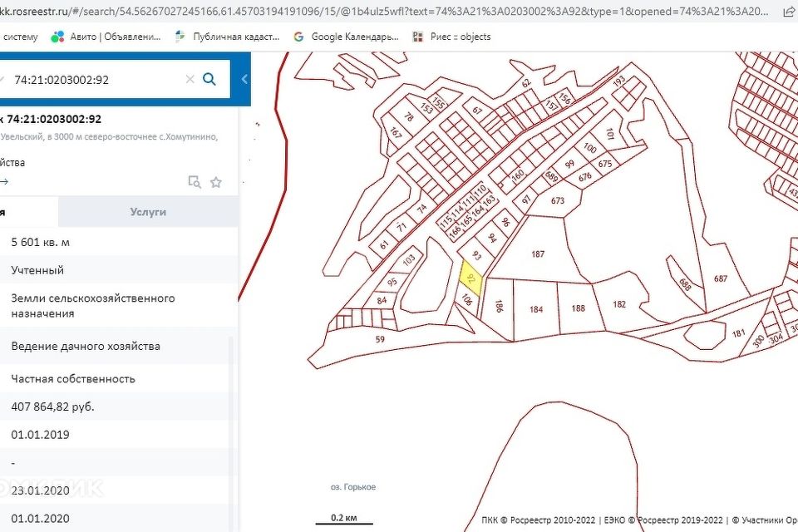
Task: Select parcel 187 on the map
Action: [x=538, y=254]
